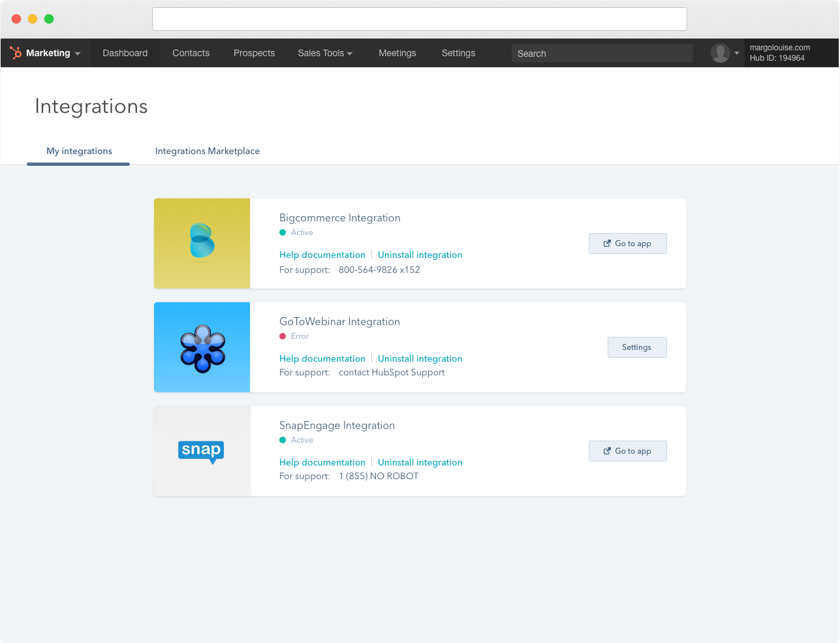Click the SnapEngage snap logo thumbnail
The height and width of the screenshot is (643, 840).
click(x=202, y=451)
